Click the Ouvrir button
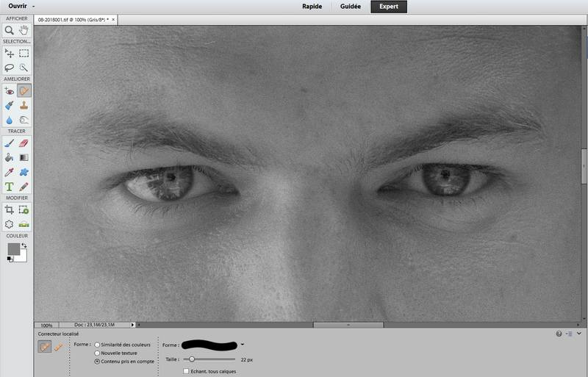The image size is (588, 377). [18, 6]
